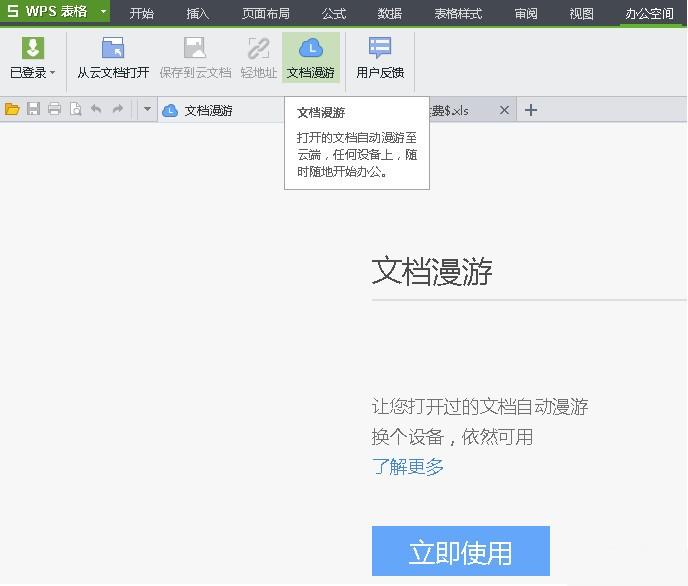Open 用户反馈 feedback icon

380,49
